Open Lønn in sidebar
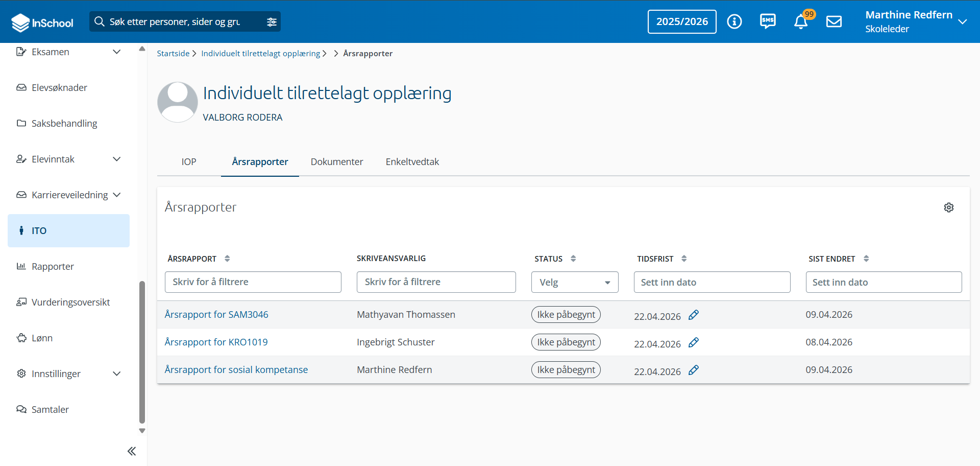This screenshot has width=980, height=466. pos(42,338)
